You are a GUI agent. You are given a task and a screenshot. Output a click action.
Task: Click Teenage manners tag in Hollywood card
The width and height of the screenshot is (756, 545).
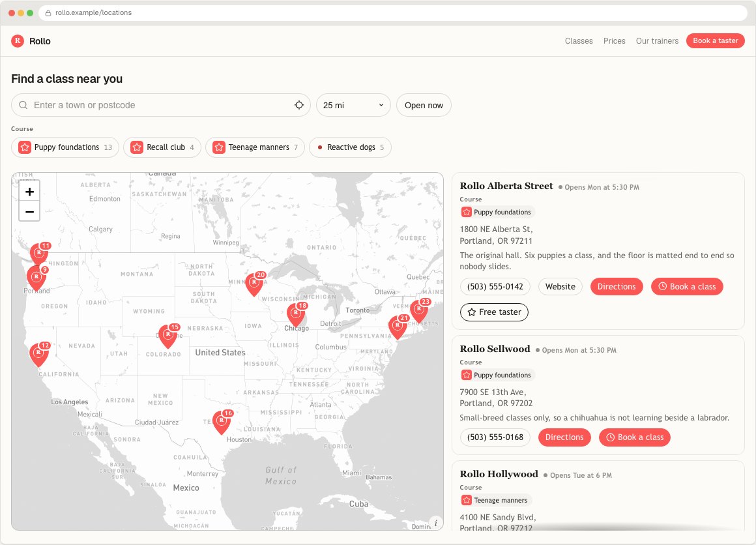(x=495, y=500)
